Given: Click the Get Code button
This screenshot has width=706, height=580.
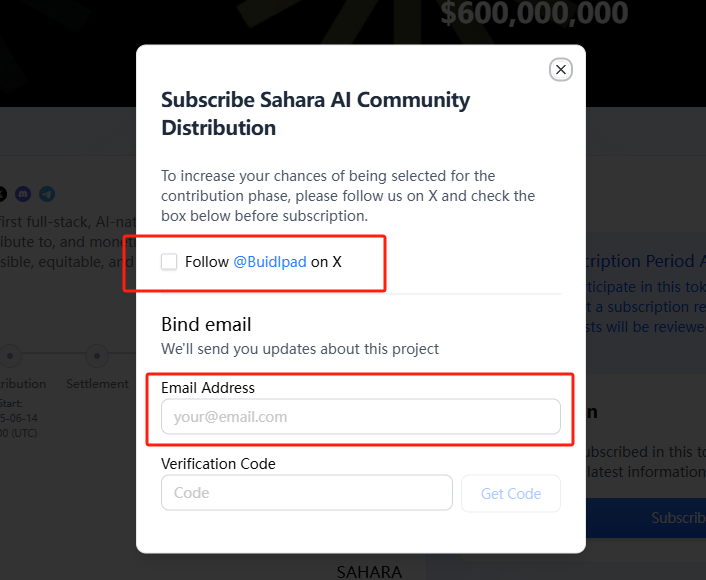Looking at the screenshot, I should 511,494.
